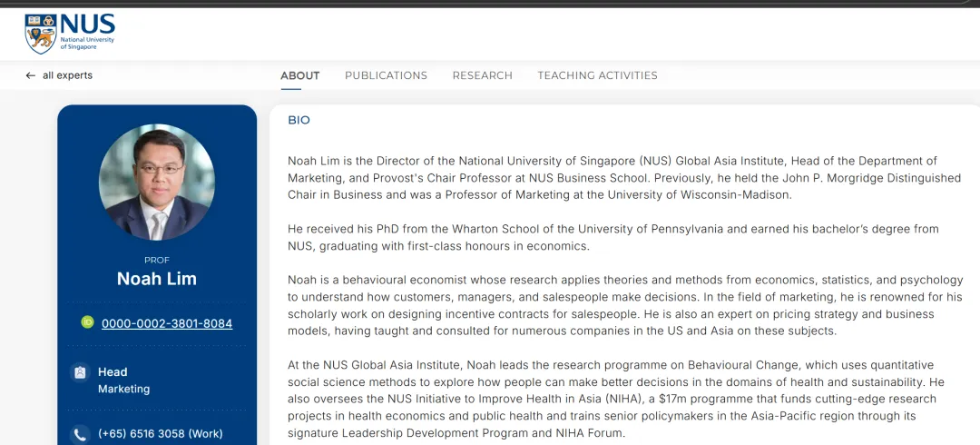The width and height of the screenshot is (980, 445).
Task: Click Noah Lim's profile photo
Action: (157, 183)
